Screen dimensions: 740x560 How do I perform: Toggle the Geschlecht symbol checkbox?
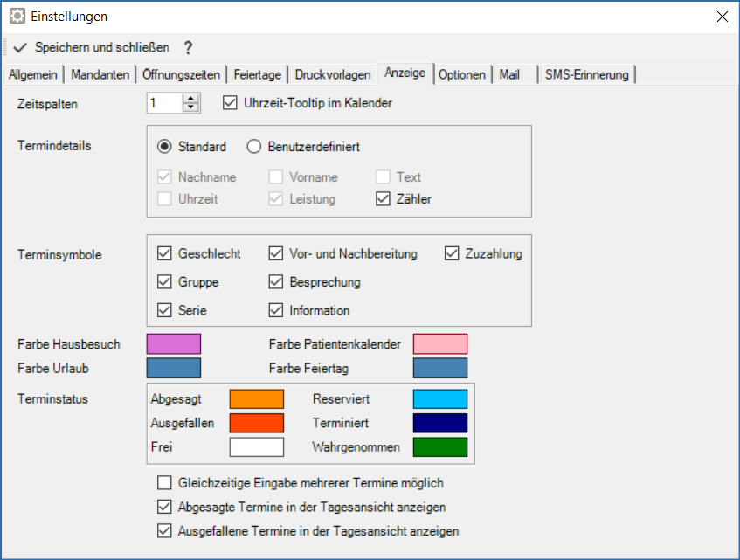coord(164,254)
